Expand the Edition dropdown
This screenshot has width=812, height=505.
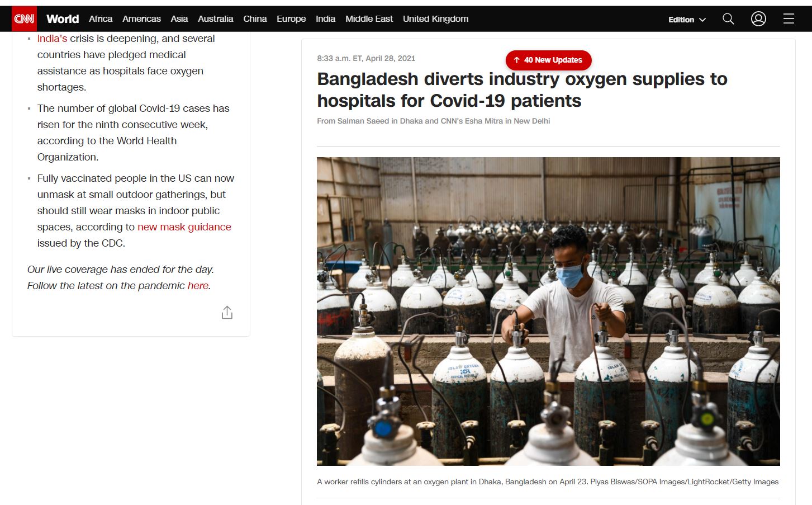tap(687, 20)
